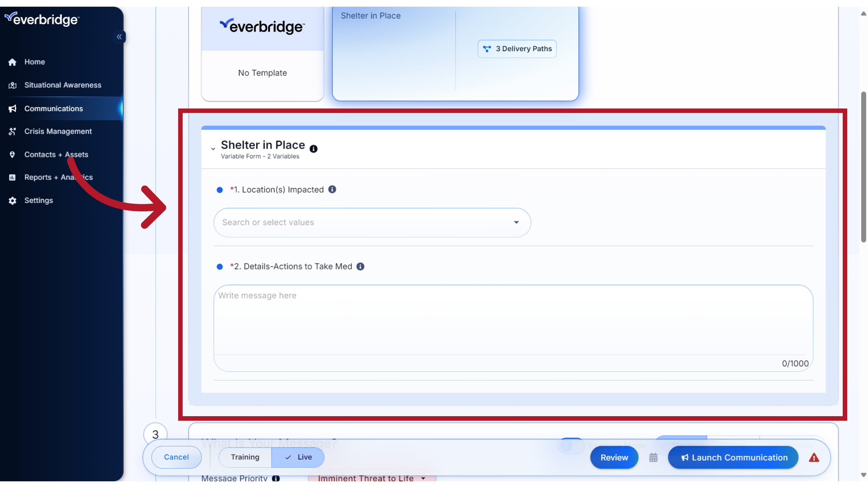Click the Communications megaphone icon
Image resolution: width=868 pixels, height=488 pixels.
tap(12, 108)
